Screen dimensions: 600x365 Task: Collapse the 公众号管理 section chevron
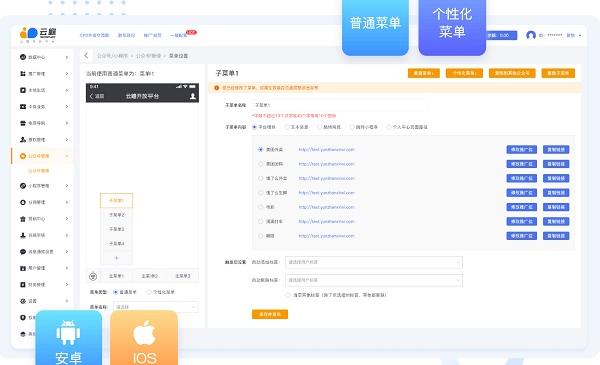click(x=67, y=156)
